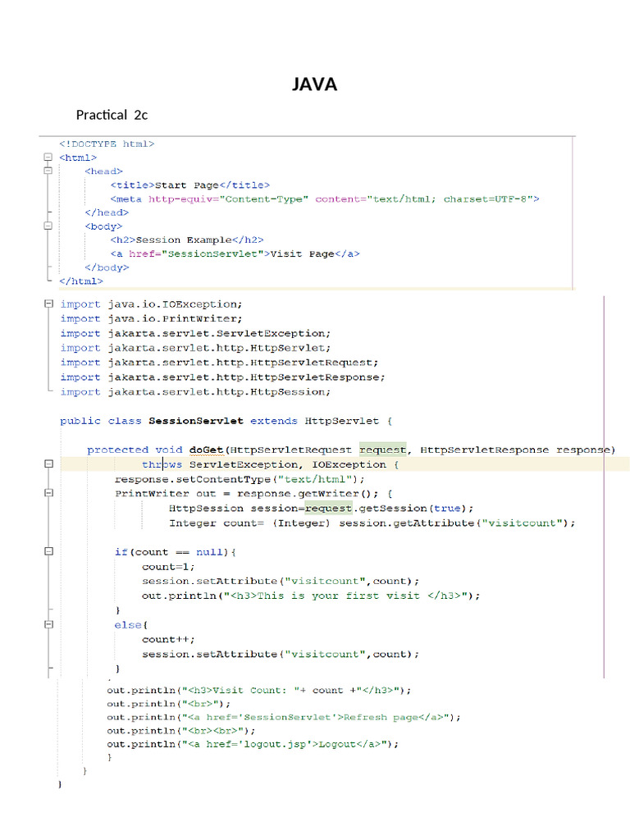Collapse the PrintWriter block fold marker
Image resolution: width=630 pixels, height=840 pixels.
point(48,493)
